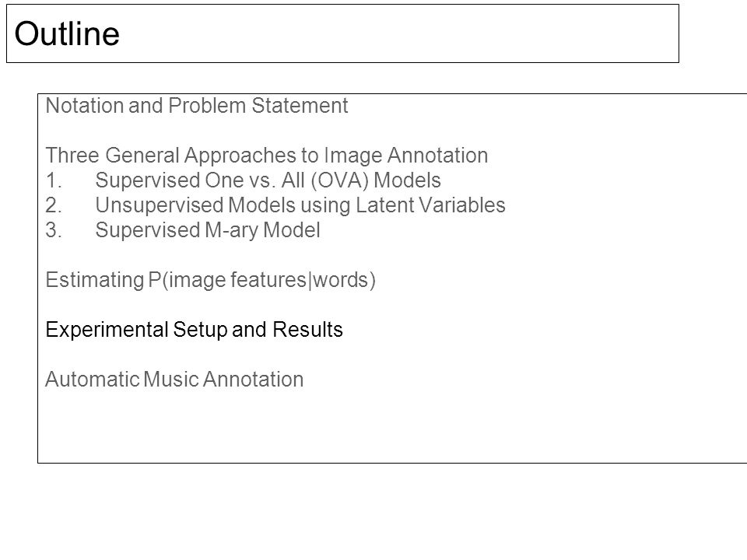Click the (OVA) abbreviation text
Image resolution: width=747 pixels, height=560 pixels.
(340, 180)
